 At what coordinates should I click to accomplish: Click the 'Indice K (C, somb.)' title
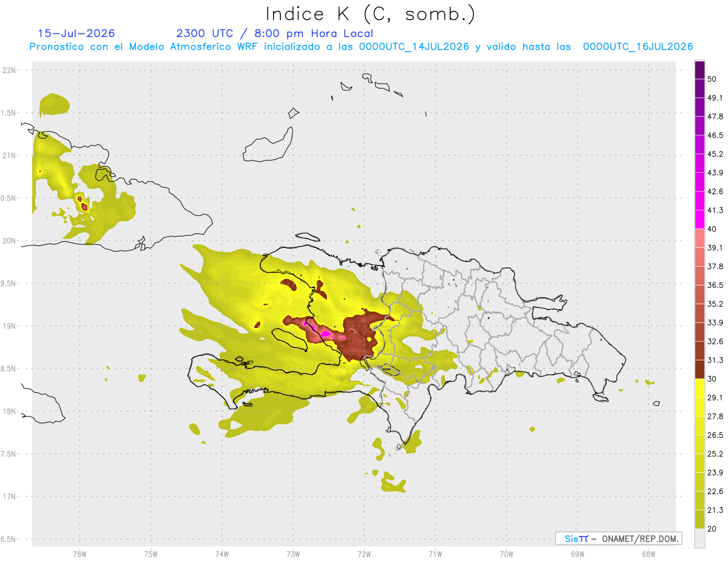click(370, 14)
